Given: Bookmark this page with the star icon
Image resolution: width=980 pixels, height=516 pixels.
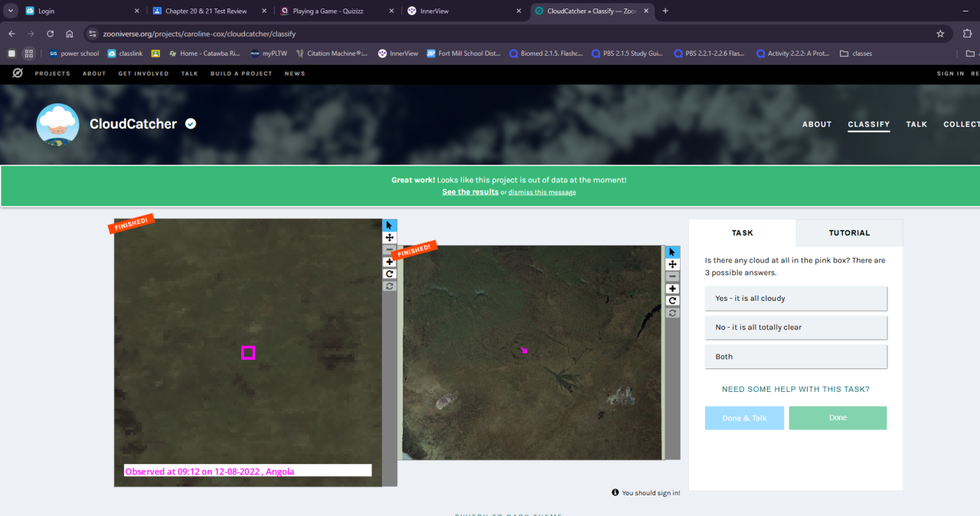Looking at the screenshot, I should tap(940, 34).
